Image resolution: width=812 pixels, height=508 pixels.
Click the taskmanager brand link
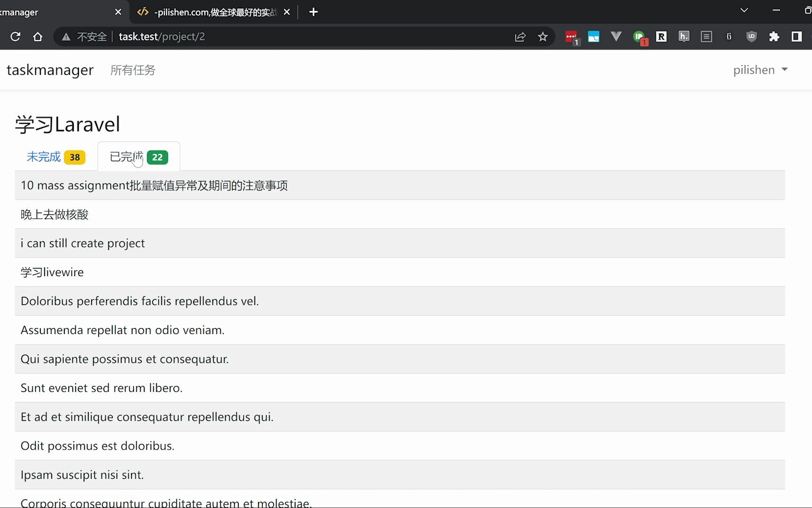[50, 70]
